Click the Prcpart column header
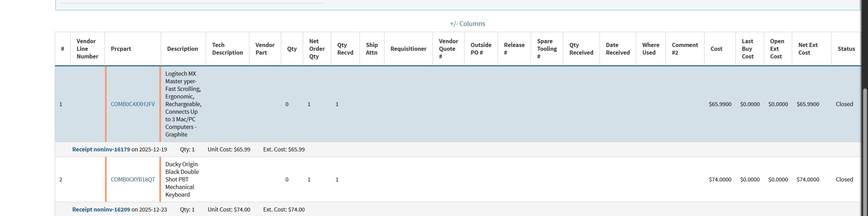Screen dimensions: 868x216 [121, 49]
